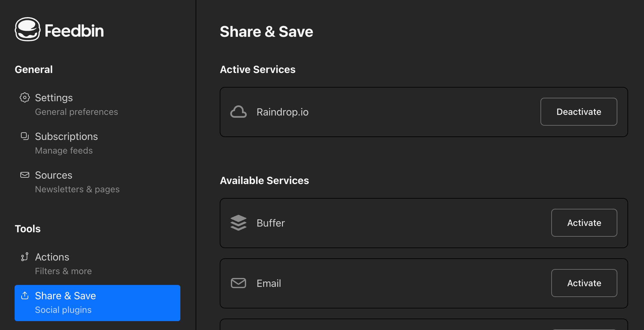This screenshot has height=330, width=644.
Task: Click the Sources envelope icon in sidebar
Action: click(25, 175)
